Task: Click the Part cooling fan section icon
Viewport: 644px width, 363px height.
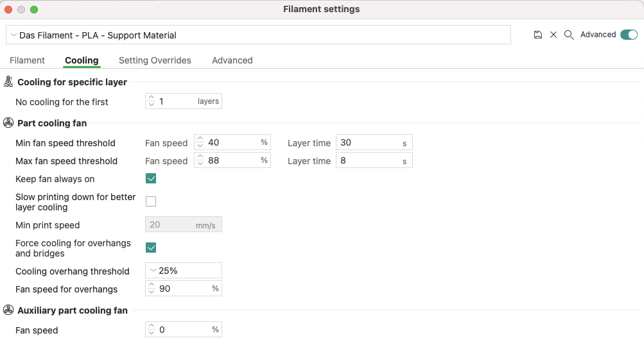Action: pyautogui.click(x=8, y=122)
